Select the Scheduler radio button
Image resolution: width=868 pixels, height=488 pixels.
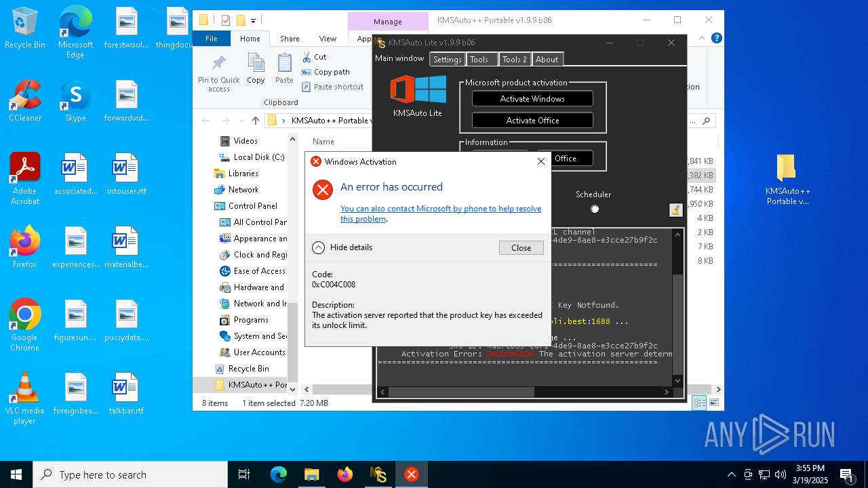(x=595, y=209)
